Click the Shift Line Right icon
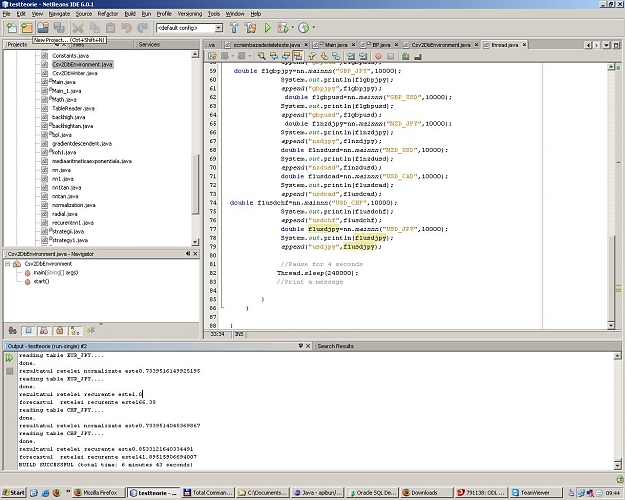The image size is (625, 500). 363,56
